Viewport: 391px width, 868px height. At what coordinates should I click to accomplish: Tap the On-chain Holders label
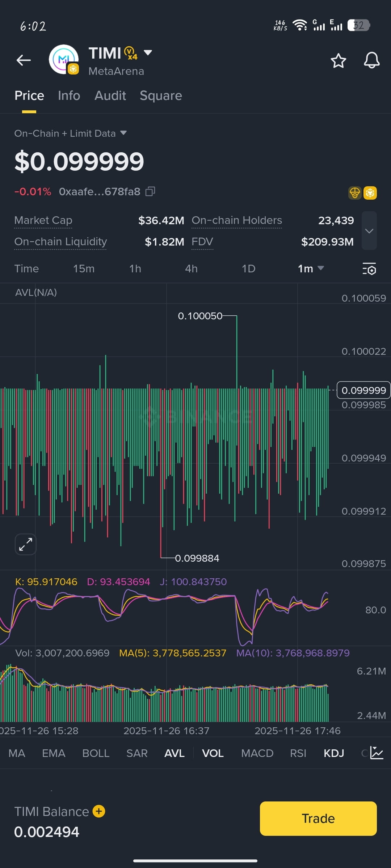(x=237, y=220)
